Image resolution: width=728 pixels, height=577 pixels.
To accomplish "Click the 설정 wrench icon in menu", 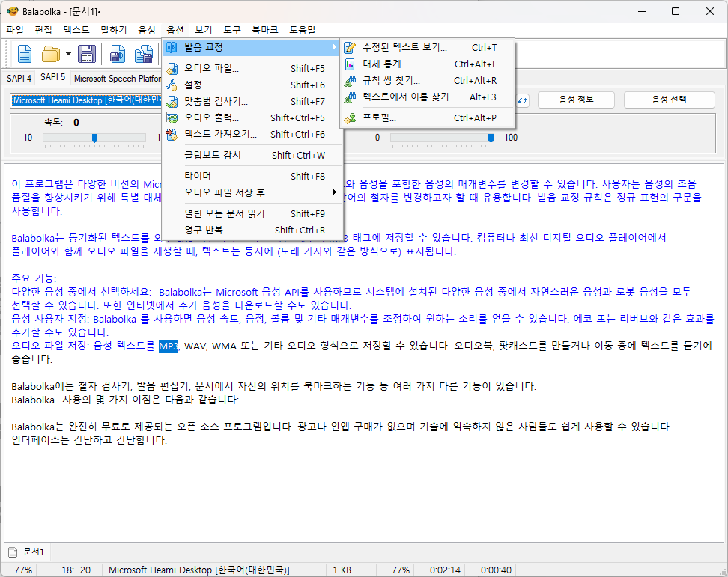I will click(172, 85).
